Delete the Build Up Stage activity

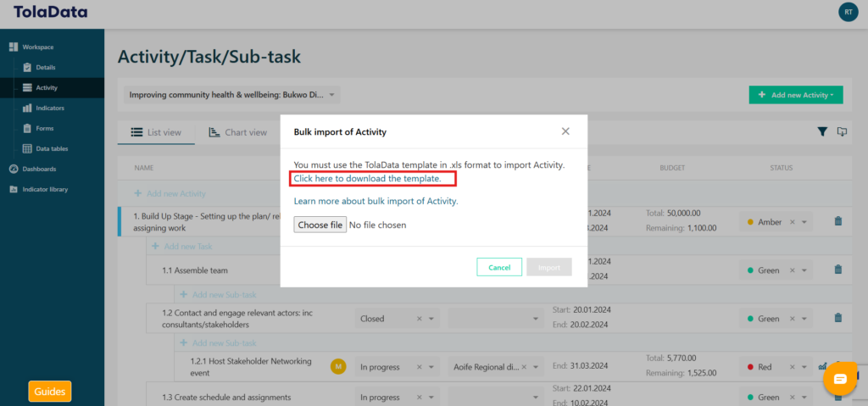point(838,221)
